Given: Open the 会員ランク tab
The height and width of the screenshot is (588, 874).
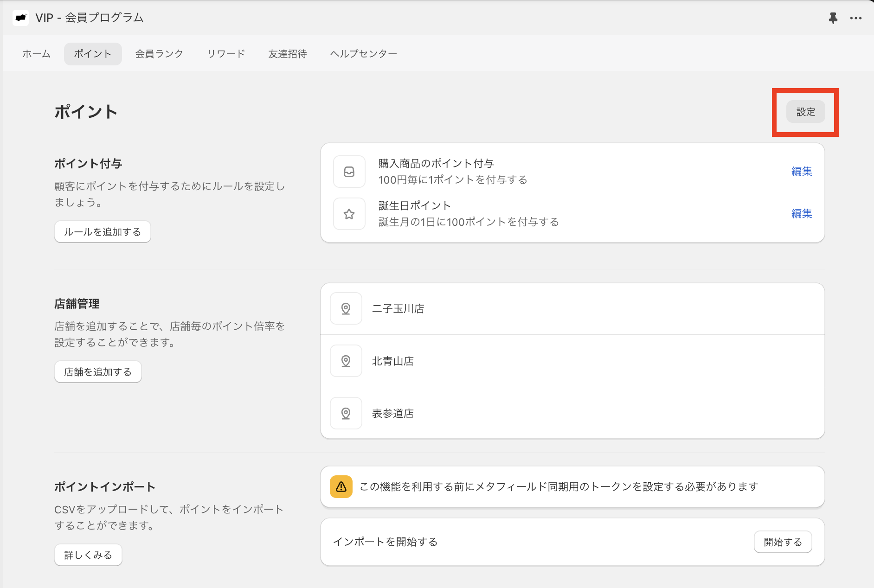Looking at the screenshot, I should coord(159,54).
